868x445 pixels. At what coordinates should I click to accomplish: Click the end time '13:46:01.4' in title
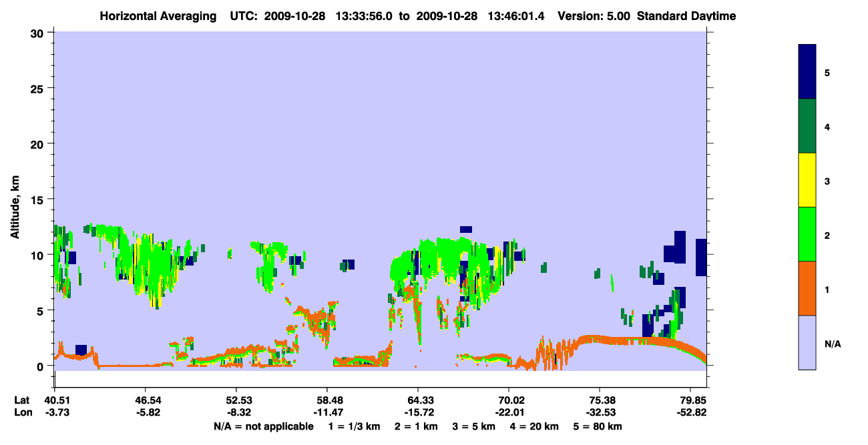pos(515,16)
